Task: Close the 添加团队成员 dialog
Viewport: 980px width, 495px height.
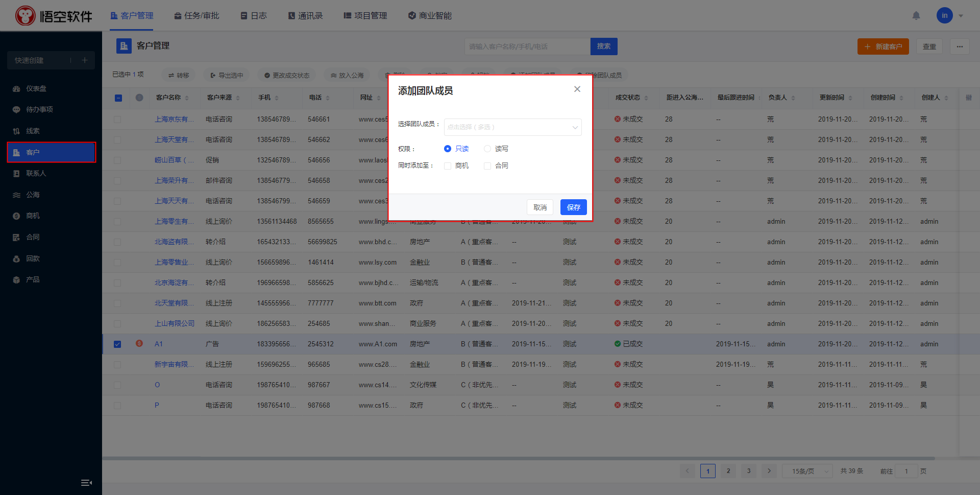Action: [x=577, y=89]
